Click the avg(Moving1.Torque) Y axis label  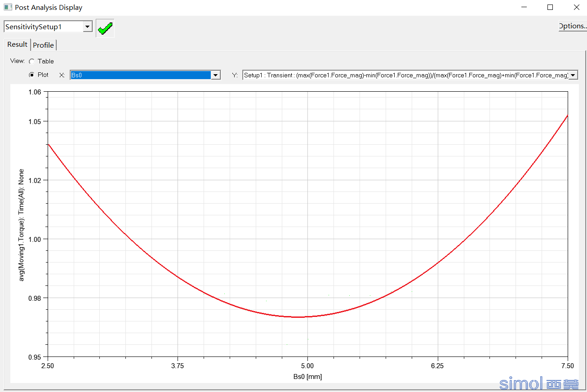[x=21, y=225]
